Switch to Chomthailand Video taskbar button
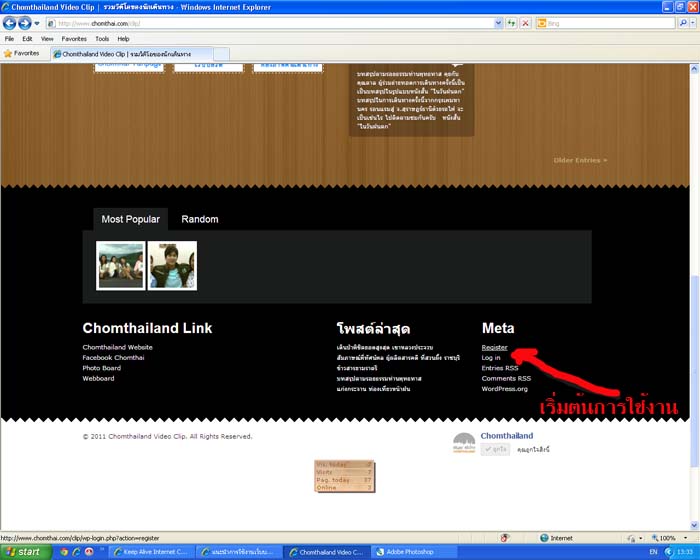Image resolution: width=700 pixels, height=560 pixels. tap(326, 552)
